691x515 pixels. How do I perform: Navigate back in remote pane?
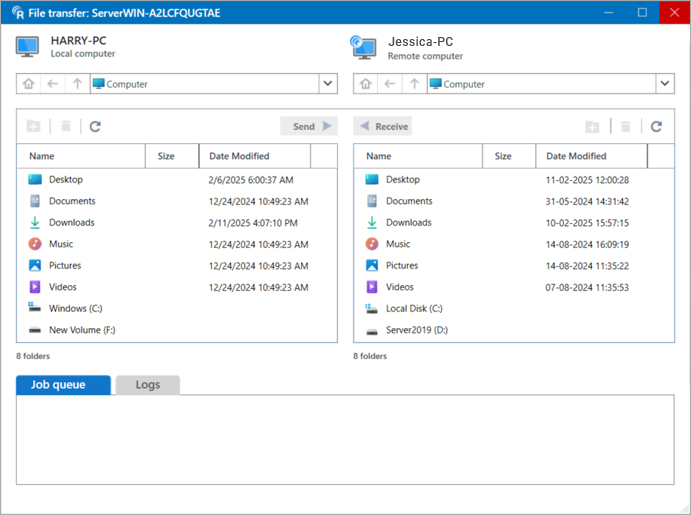[x=389, y=84]
